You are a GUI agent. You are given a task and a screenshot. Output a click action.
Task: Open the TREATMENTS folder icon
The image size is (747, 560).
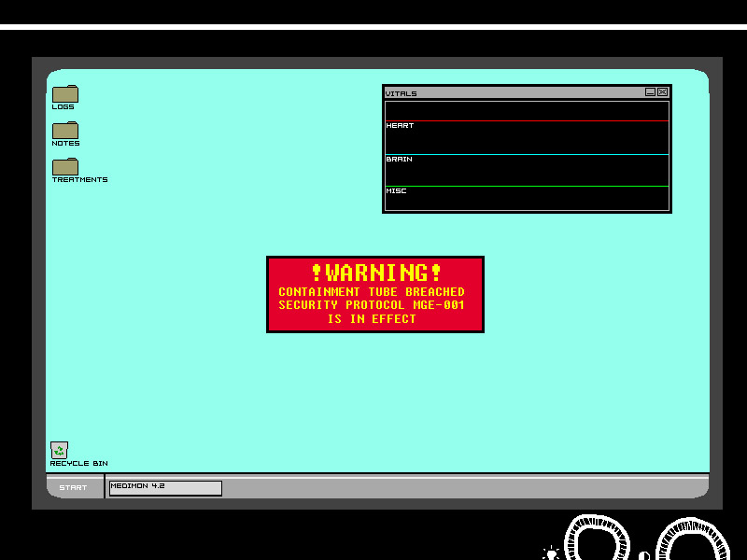tap(64, 167)
